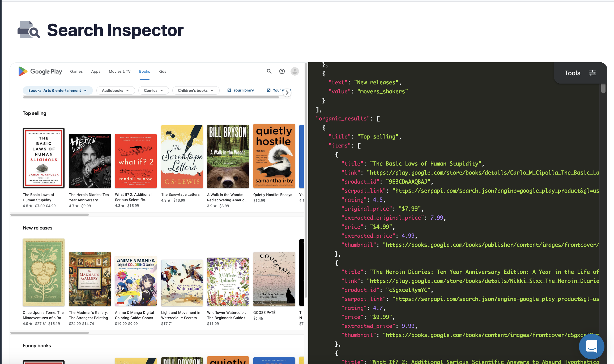This screenshot has height=364, width=614.
Task: Open the chat support bubble icon
Action: [591, 346]
